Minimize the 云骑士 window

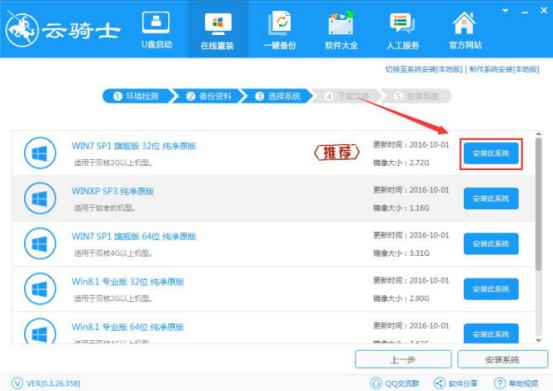[x=524, y=12]
